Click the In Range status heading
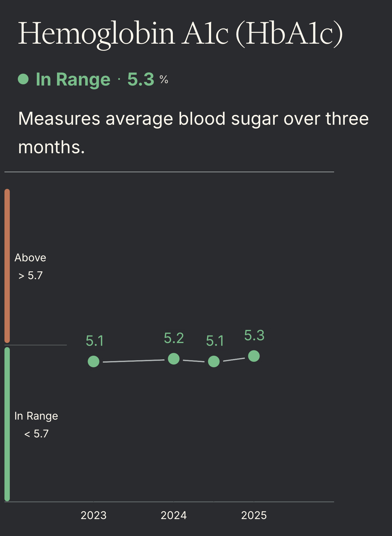 (x=73, y=79)
